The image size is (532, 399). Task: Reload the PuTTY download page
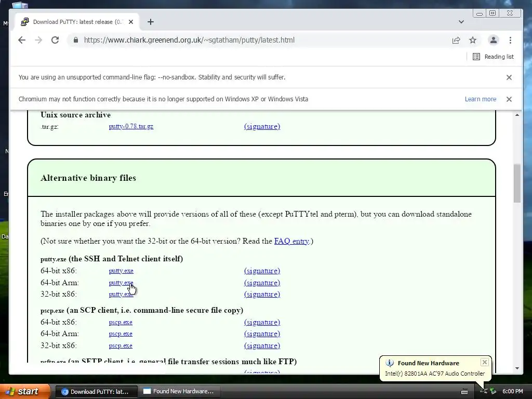55,40
